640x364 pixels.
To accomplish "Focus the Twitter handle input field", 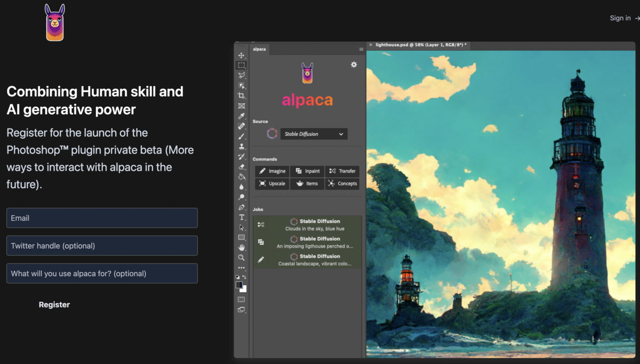I will point(102,246).
